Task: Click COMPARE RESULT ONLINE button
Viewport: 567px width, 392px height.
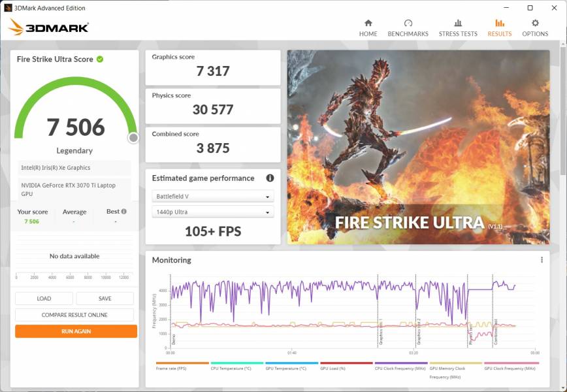Action: pyautogui.click(x=74, y=315)
